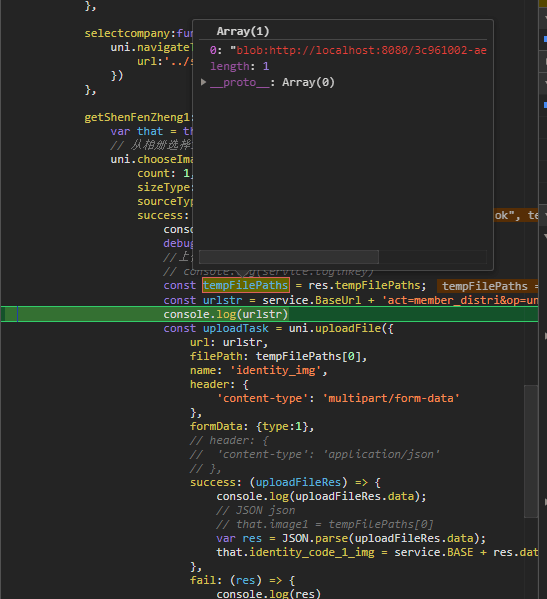Click the paused line console.log(urlstr)
547x599 pixels.
point(225,314)
